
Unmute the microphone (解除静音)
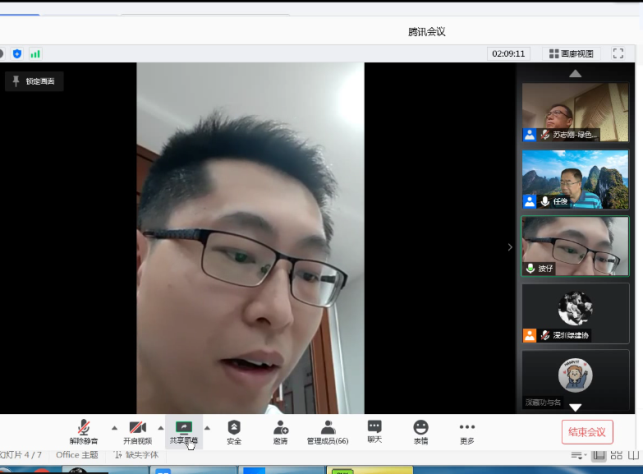point(84,431)
